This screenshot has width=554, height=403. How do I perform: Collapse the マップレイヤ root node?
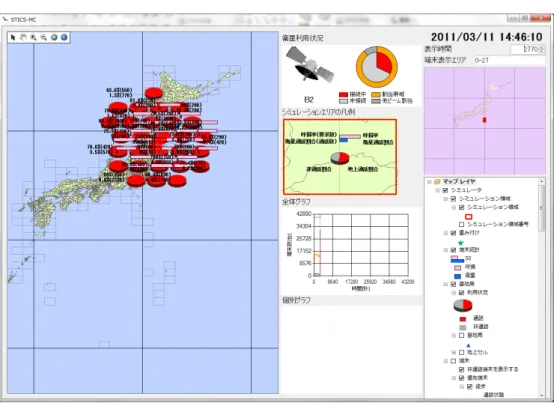pos(429,182)
